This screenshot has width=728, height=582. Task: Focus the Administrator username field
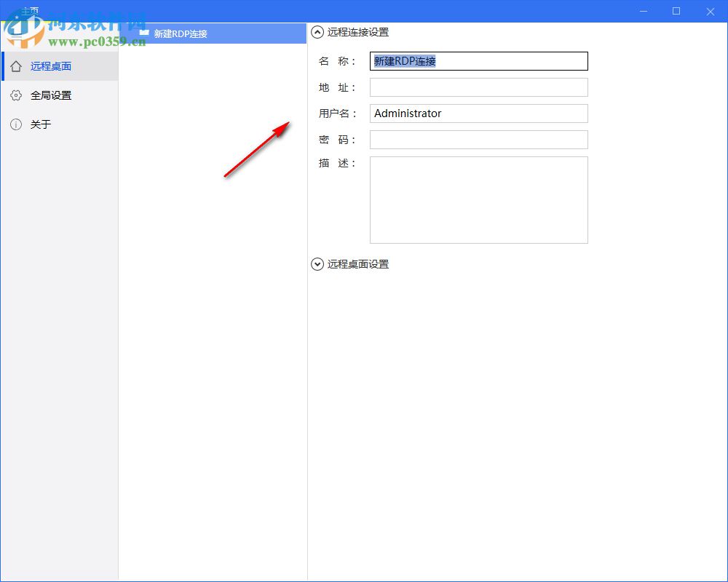[478, 113]
